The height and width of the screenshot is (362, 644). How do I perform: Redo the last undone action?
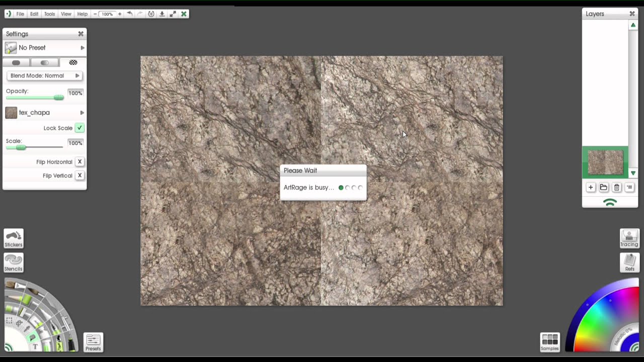point(140,14)
